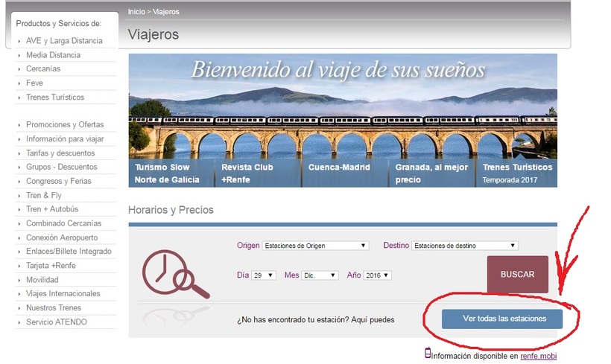
Task: Open the Año dropdown showing 2016
Action: 378,275
